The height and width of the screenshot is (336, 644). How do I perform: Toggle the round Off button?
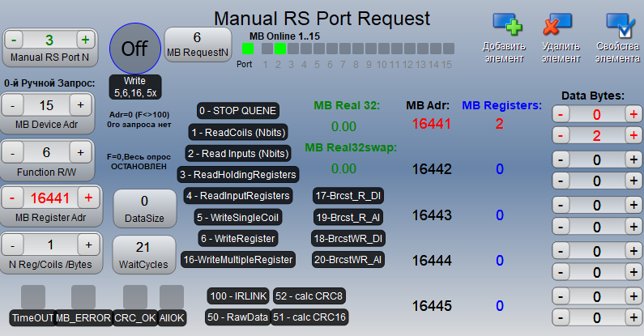134,48
